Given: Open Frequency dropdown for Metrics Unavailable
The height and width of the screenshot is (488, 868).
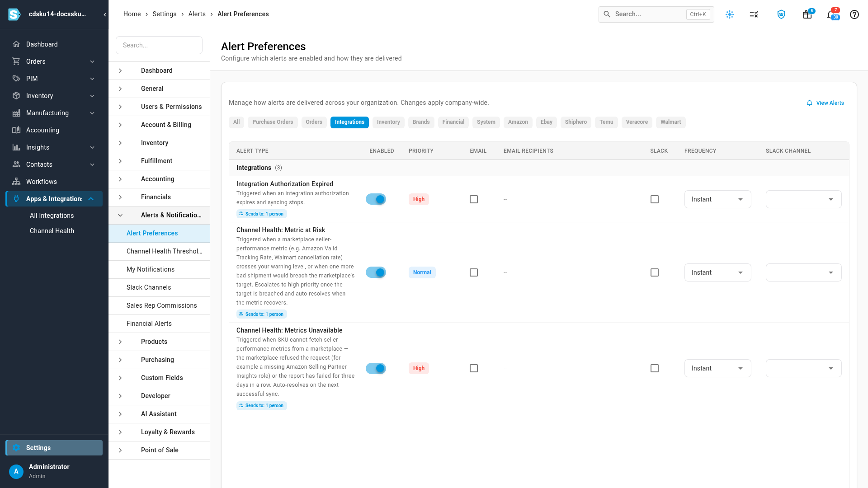Looking at the screenshot, I should [x=718, y=368].
